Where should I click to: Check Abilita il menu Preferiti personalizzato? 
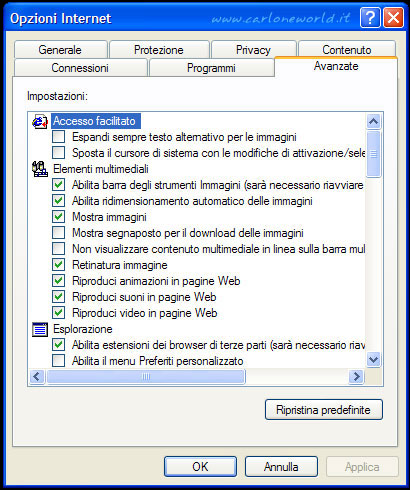point(59,361)
